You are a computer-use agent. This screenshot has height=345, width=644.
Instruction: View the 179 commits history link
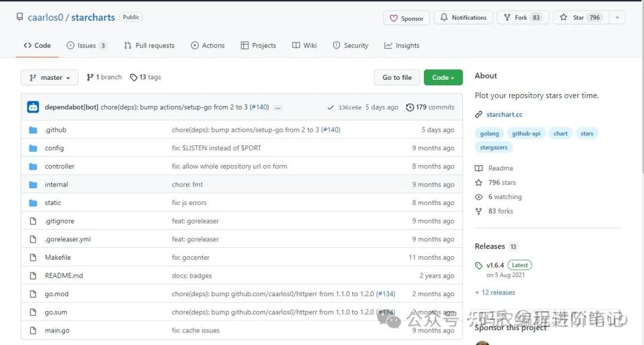pos(430,107)
